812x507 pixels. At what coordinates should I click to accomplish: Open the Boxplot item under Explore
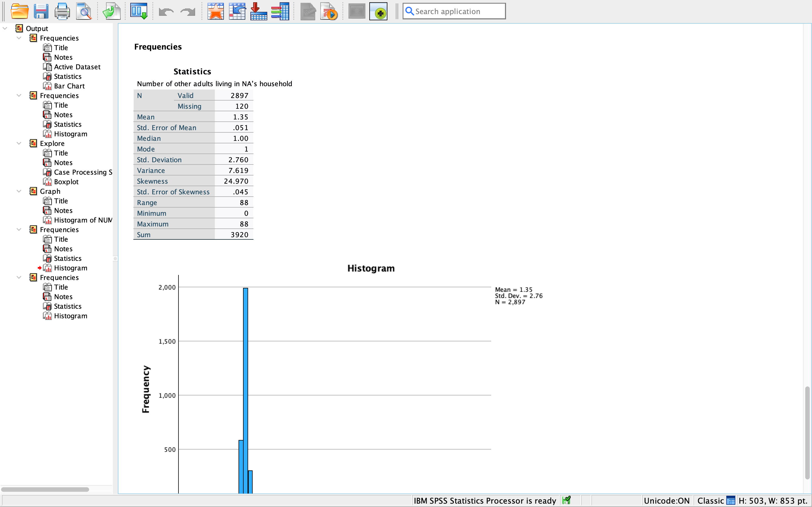click(x=66, y=181)
